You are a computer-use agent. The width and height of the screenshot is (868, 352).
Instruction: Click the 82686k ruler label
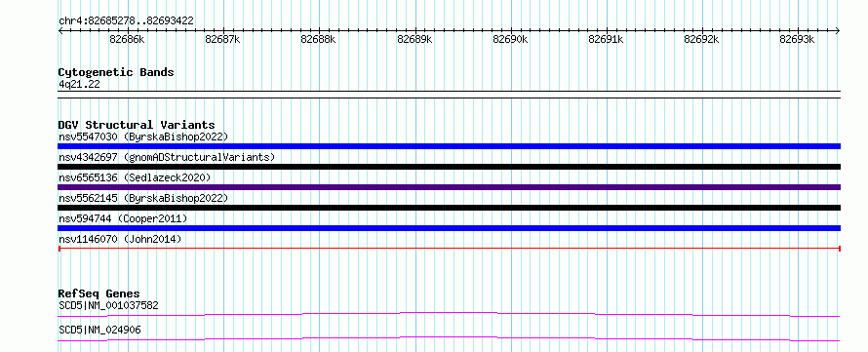(x=128, y=39)
